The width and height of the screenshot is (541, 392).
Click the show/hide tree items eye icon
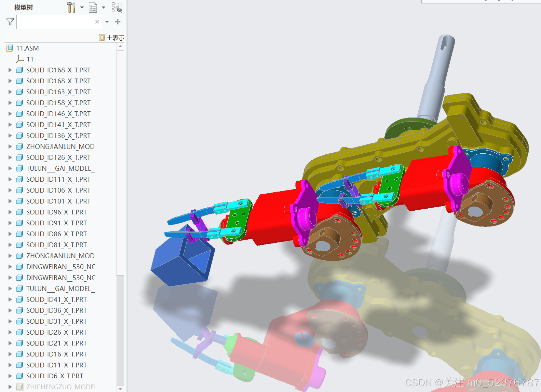click(x=117, y=8)
